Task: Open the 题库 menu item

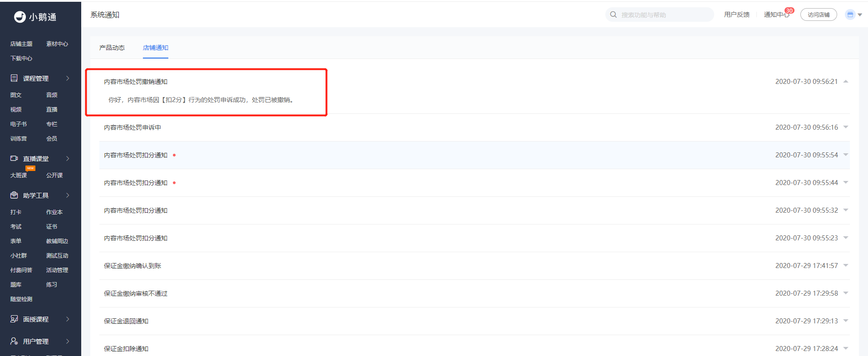Action: [16, 285]
